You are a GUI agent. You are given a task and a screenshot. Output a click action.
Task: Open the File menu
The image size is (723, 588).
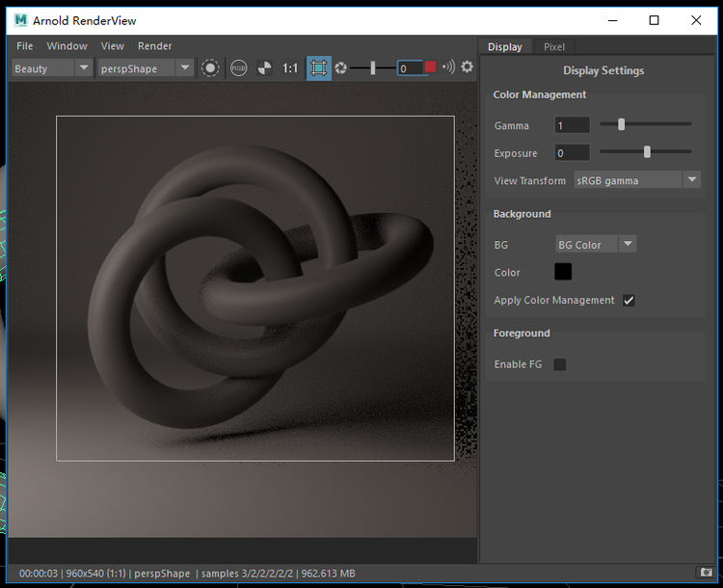click(25, 45)
